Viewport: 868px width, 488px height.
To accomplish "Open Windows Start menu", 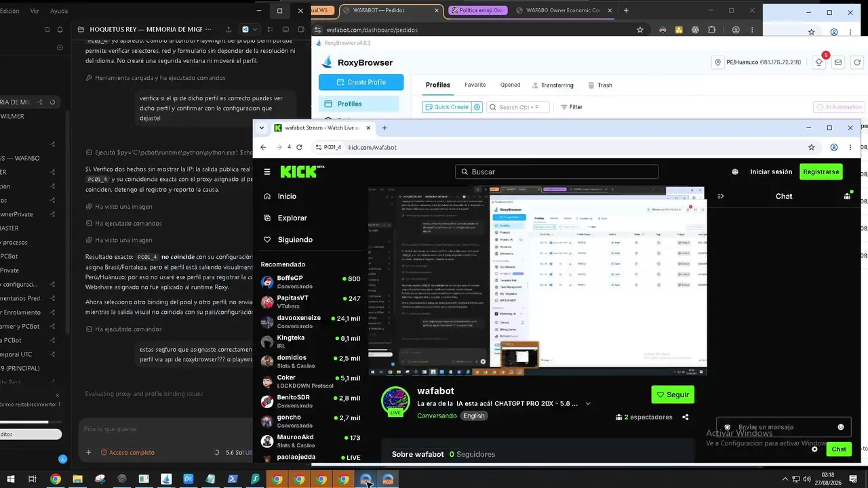I will coord(10,479).
